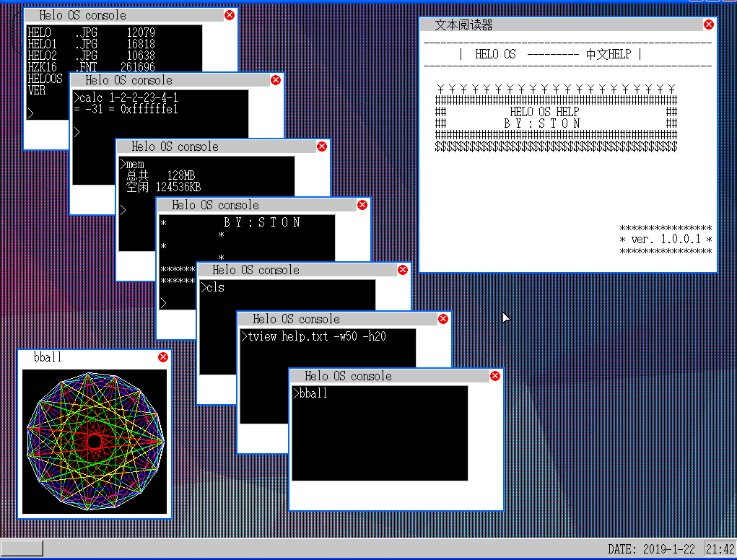Screen dimensions: 737x560
Task: Close the console showing BY:STON banner
Action: coord(362,205)
